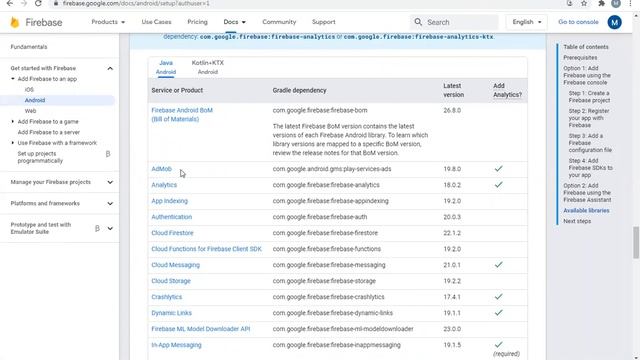This screenshot has height=360, width=640.
Task: Jump to Prerequisites in table of contents
Action: click(580, 58)
